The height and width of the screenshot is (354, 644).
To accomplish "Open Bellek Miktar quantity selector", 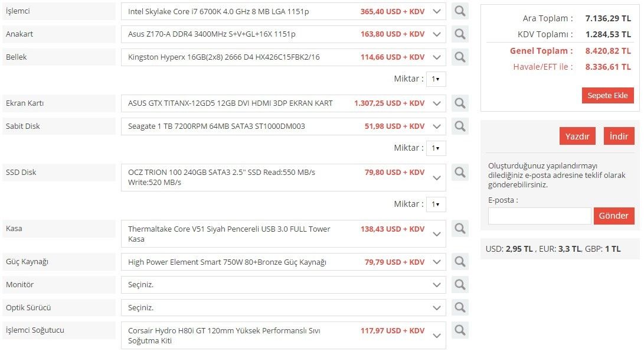I will (436, 79).
